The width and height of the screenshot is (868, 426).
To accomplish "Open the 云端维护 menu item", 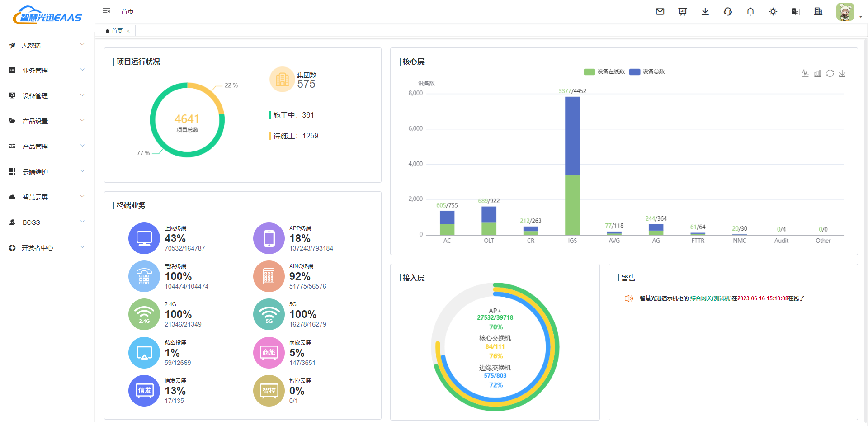I will [x=45, y=172].
